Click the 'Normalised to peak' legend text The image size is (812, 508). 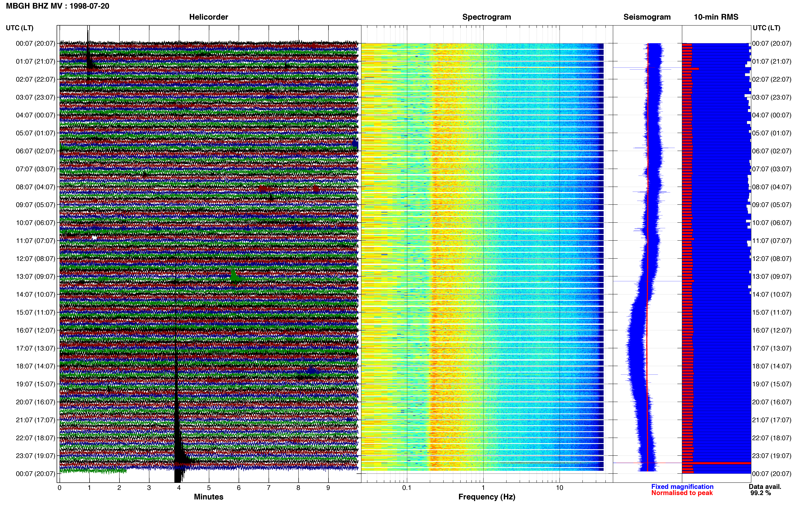tap(682, 493)
